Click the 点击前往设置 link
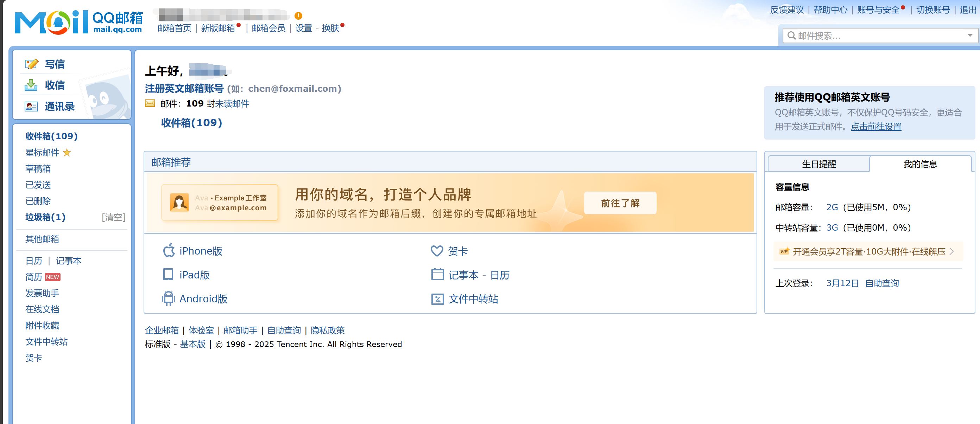 tap(876, 126)
